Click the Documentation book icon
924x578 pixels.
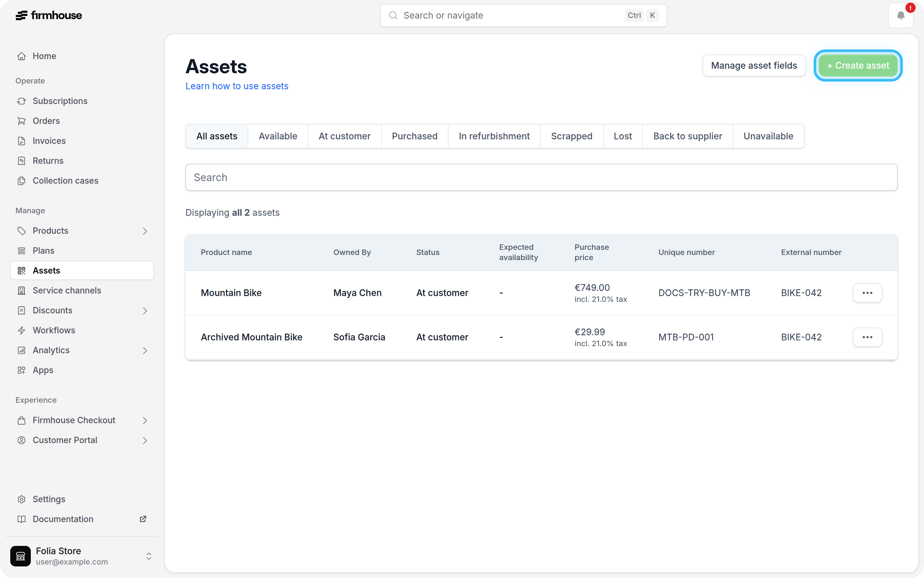(x=22, y=519)
